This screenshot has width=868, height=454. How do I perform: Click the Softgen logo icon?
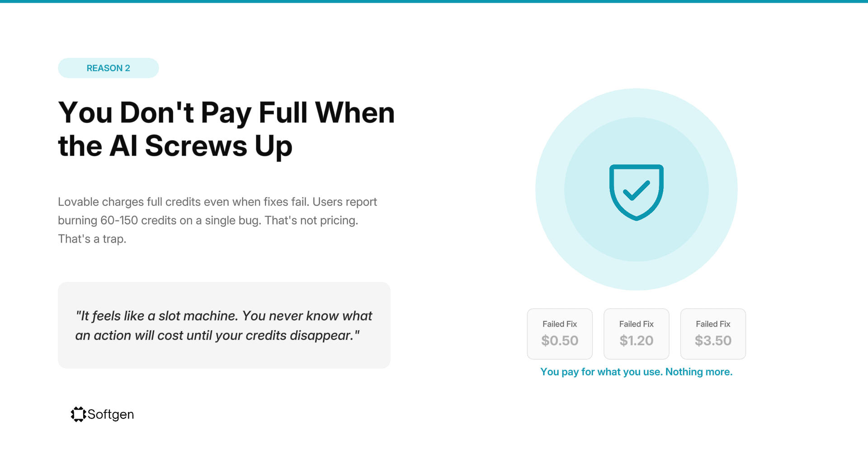(78, 414)
